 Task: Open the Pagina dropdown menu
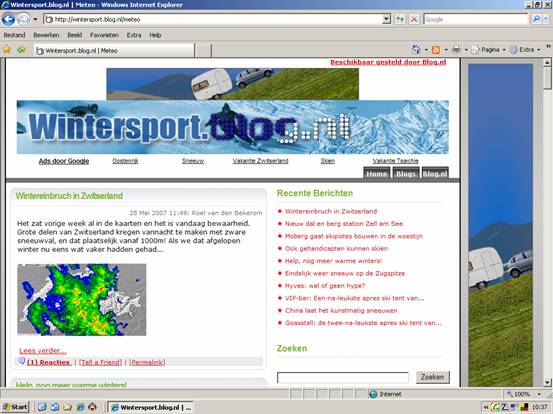coord(489,50)
